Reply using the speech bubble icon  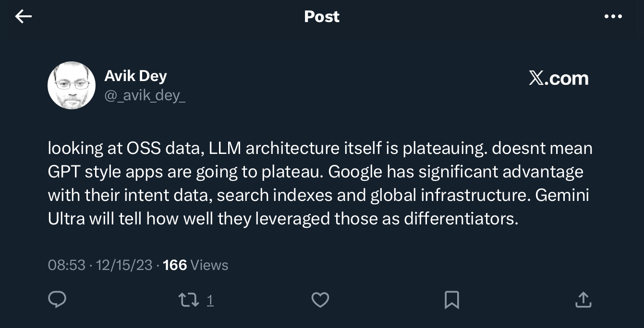coord(57,300)
